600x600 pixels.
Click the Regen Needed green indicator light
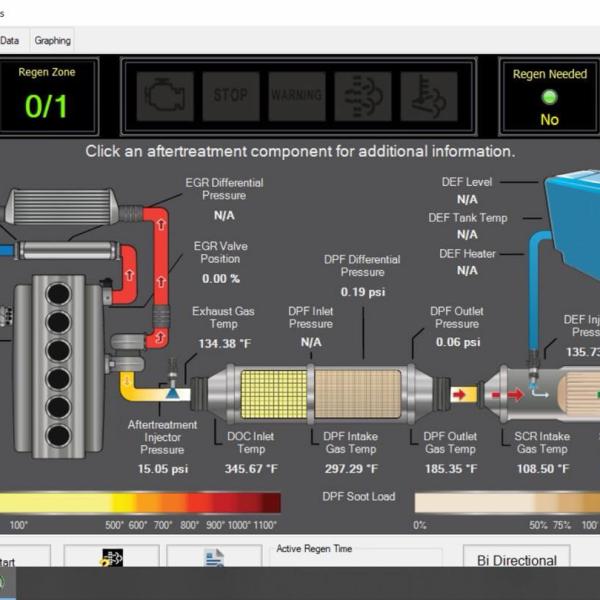(x=549, y=97)
